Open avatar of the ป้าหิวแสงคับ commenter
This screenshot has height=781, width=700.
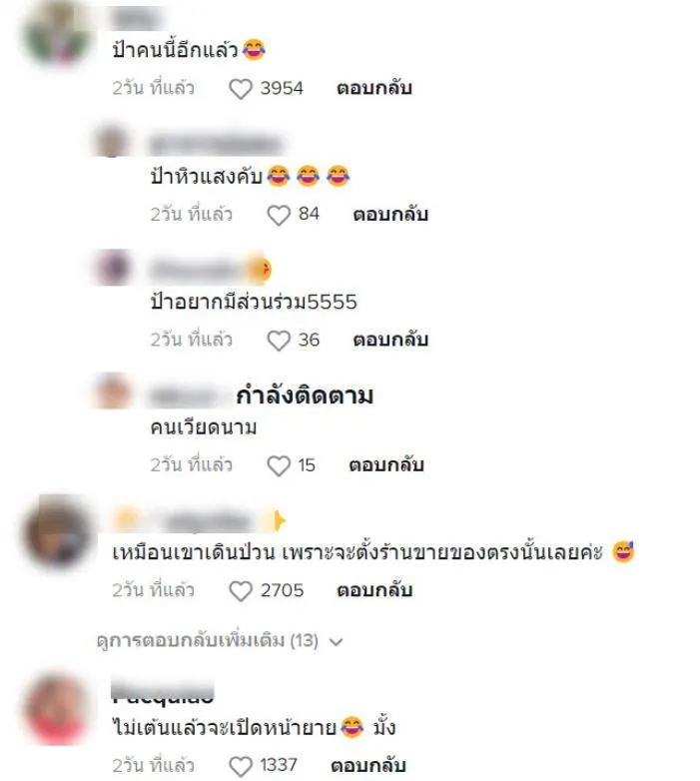pyautogui.click(x=113, y=141)
